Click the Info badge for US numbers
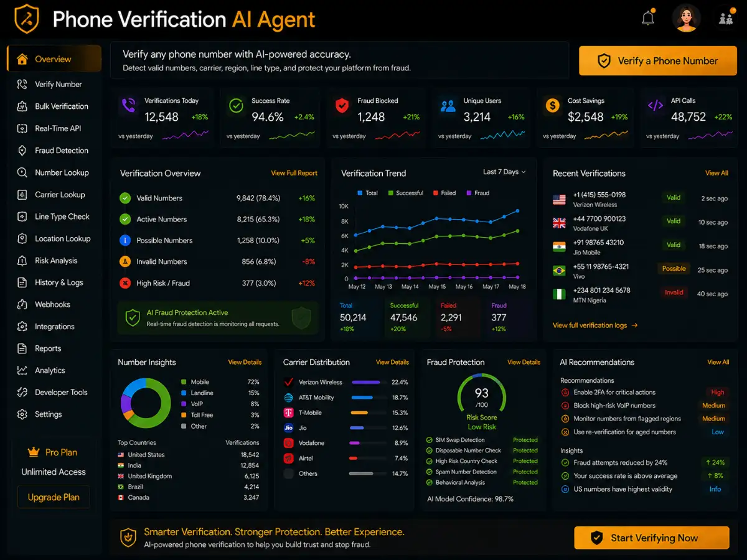Viewport: 747px width, 560px height. coord(715,489)
